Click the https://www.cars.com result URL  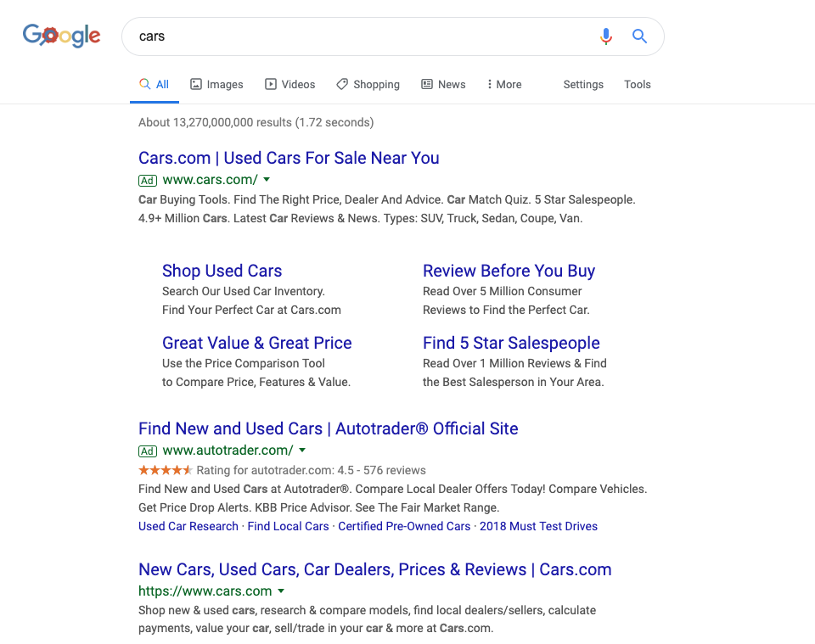(205, 591)
